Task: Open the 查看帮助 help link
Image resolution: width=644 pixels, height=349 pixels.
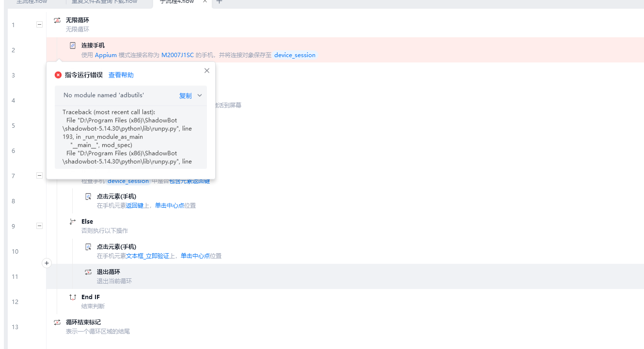Action: [121, 75]
